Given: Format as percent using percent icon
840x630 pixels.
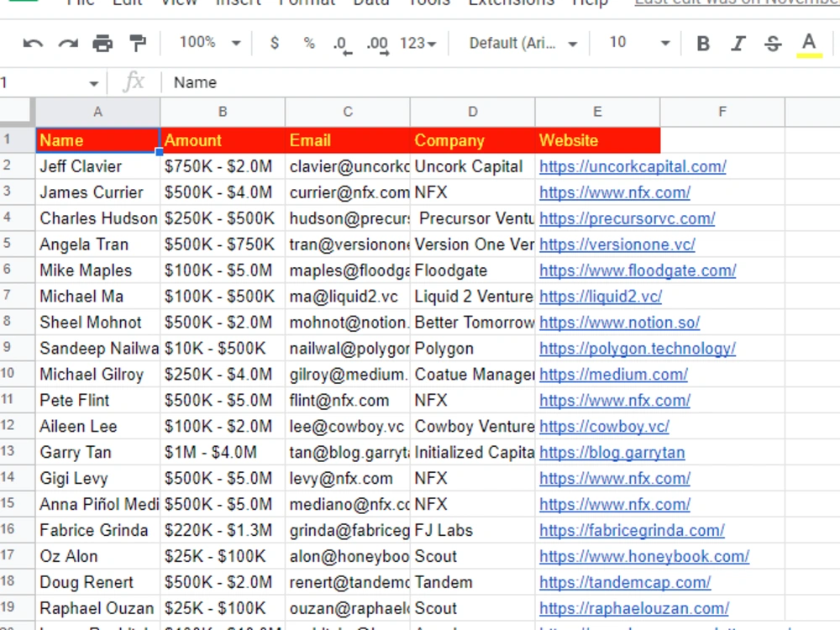Looking at the screenshot, I should 308,43.
